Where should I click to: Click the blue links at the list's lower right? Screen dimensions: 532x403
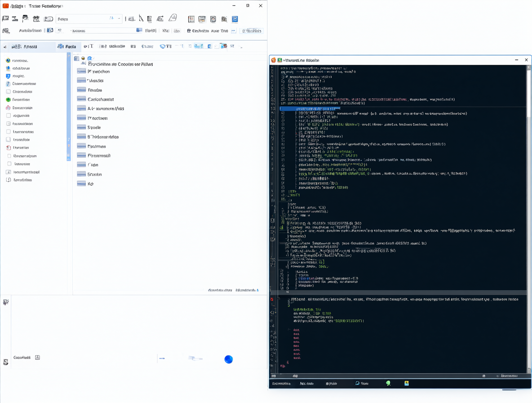tap(234, 290)
